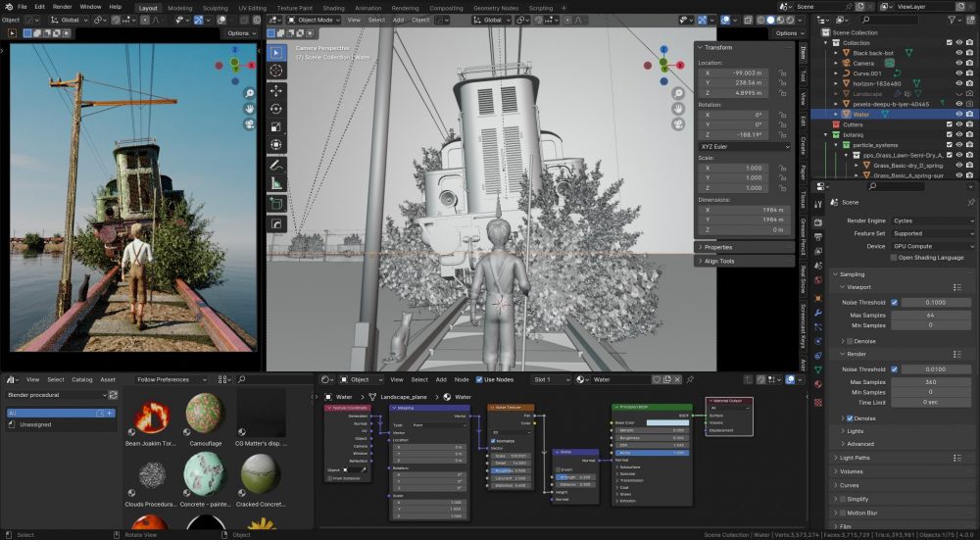Open the Device GPU Compute dropdown
Image resolution: width=980 pixels, height=540 pixels.
coord(933,246)
